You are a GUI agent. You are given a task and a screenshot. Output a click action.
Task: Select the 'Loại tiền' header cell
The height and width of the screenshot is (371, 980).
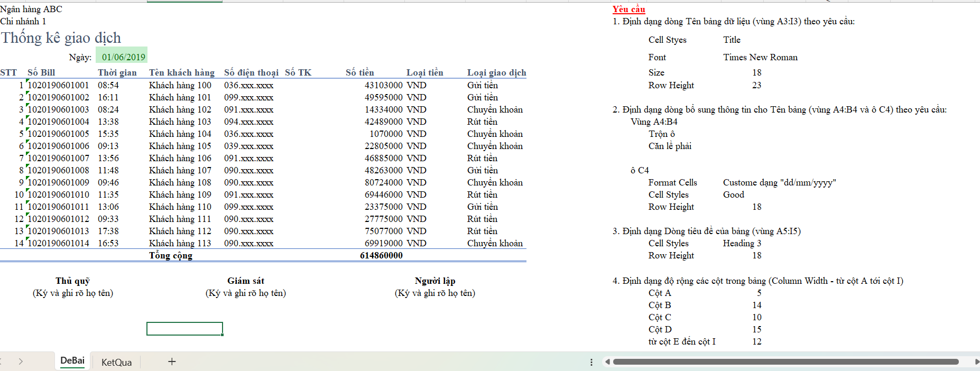pyautogui.click(x=425, y=72)
